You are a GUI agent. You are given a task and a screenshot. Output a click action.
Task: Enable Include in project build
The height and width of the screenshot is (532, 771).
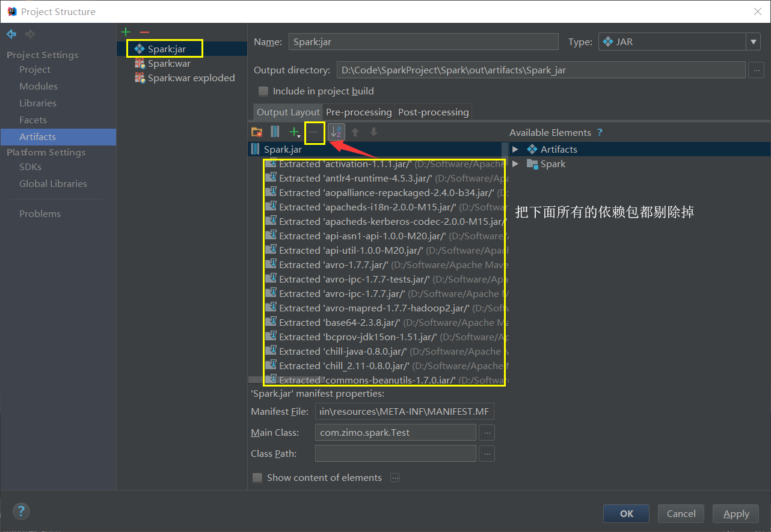pos(263,91)
